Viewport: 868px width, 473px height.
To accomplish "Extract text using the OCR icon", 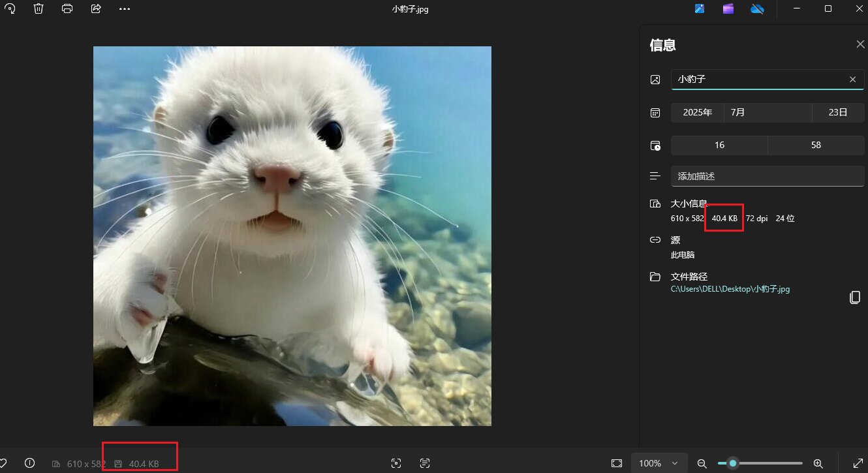I will [x=424, y=463].
